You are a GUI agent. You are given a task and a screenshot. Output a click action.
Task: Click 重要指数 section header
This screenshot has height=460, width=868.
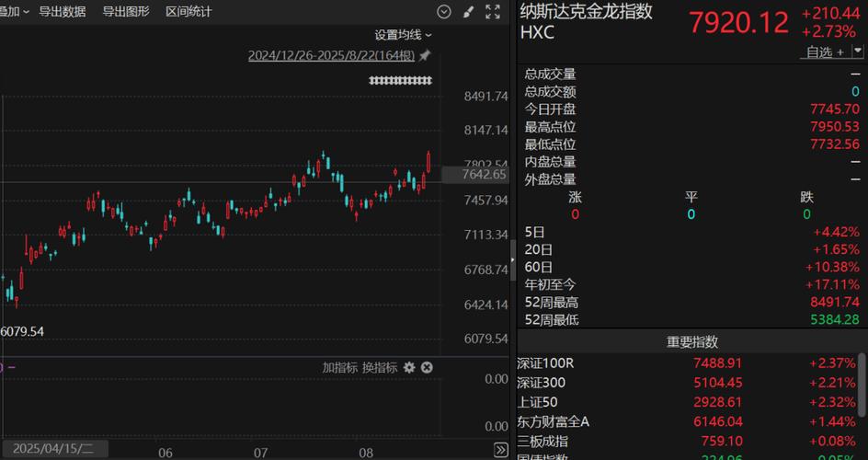[692, 341]
